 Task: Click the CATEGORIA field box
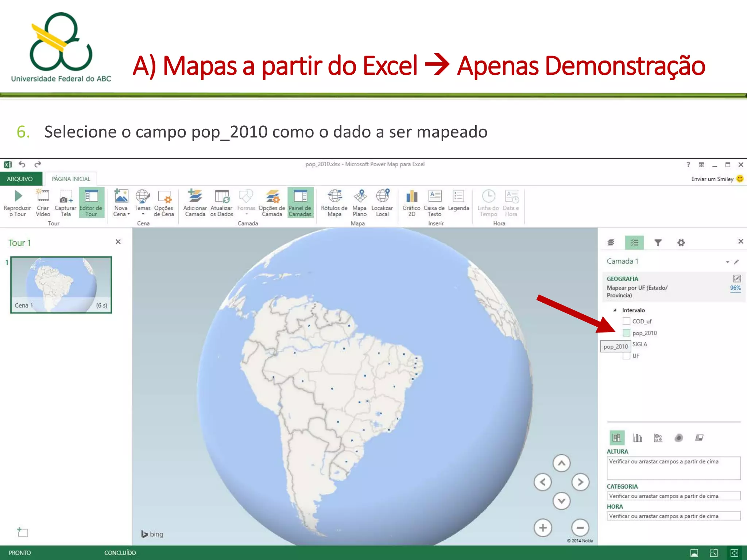point(674,496)
